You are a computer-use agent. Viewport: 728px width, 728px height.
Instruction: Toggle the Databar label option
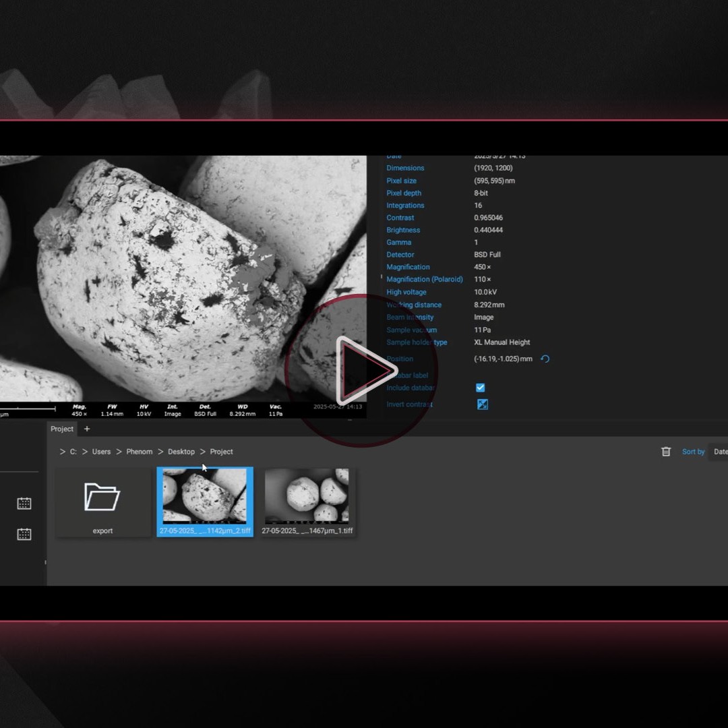pyautogui.click(x=408, y=375)
